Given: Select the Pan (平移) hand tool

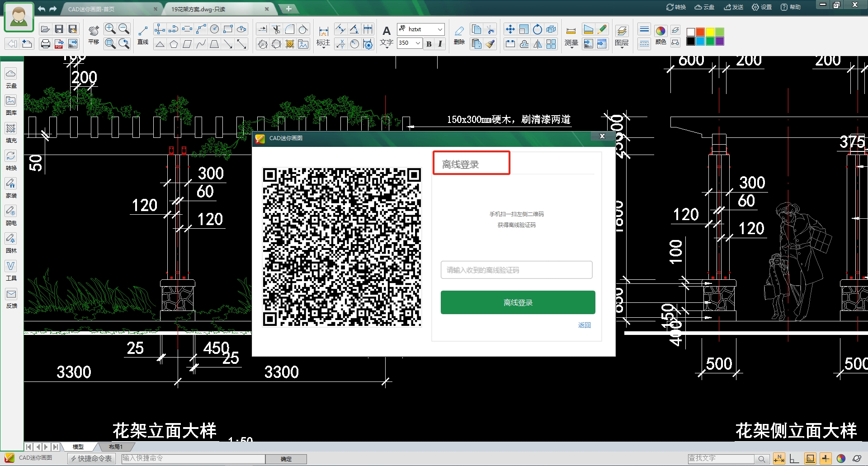Looking at the screenshot, I should coord(94,35).
